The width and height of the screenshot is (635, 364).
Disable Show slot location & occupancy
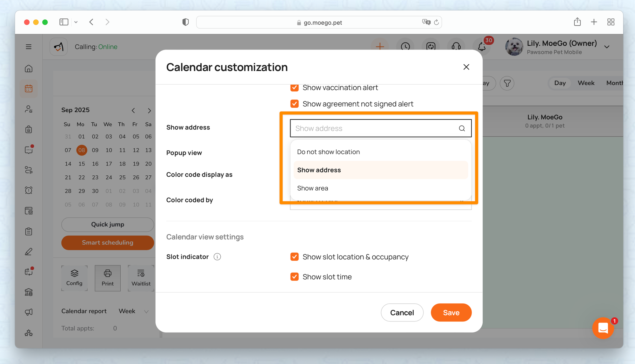[294, 257]
